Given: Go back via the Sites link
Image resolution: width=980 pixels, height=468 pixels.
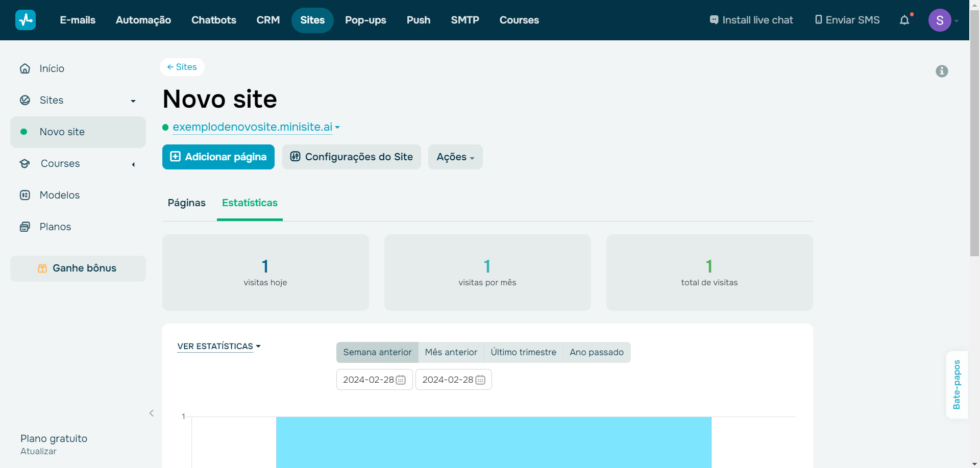Looking at the screenshot, I should (182, 67).
